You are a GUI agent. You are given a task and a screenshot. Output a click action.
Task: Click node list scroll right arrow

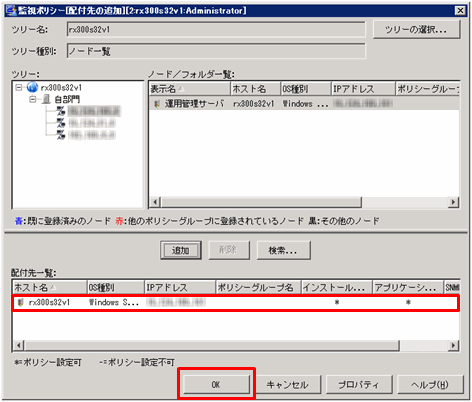click(453, 202)
